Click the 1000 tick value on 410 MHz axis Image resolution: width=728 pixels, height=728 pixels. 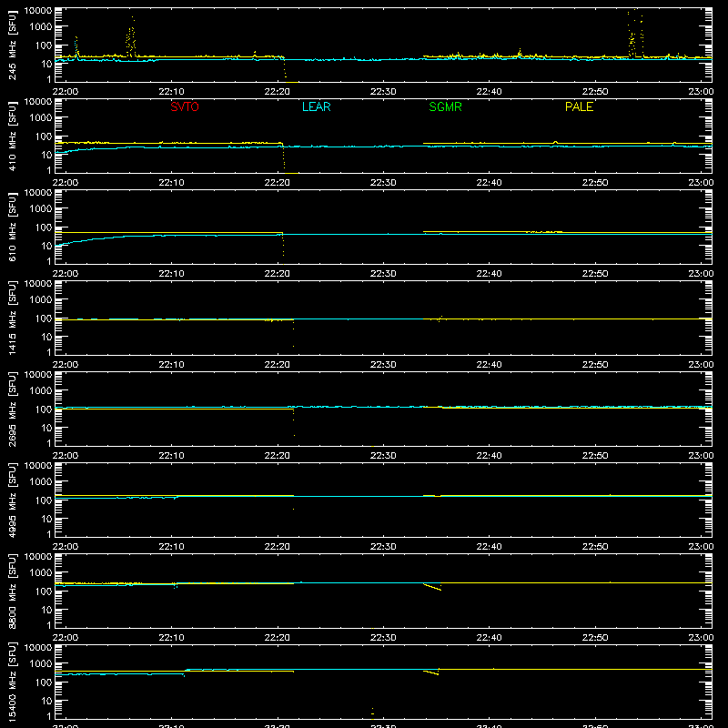click(x=40, y=118)
